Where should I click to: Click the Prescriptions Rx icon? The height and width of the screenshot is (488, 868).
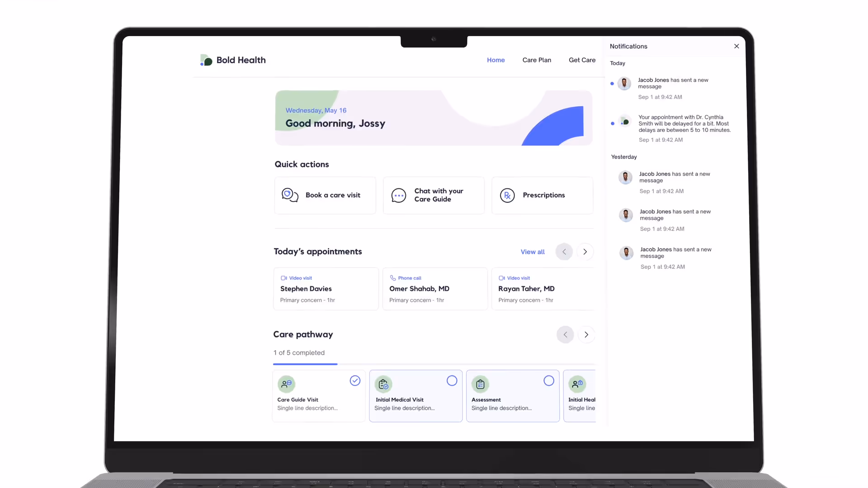coord(507,195)
